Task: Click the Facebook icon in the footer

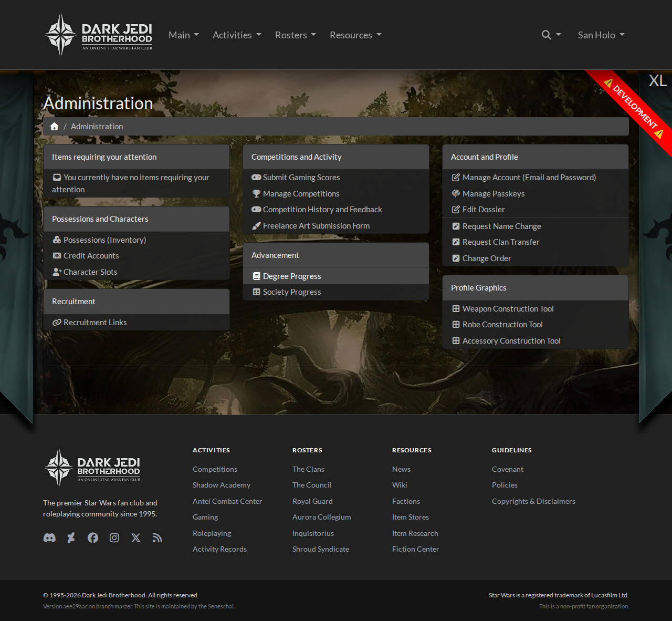Action: 93,537
